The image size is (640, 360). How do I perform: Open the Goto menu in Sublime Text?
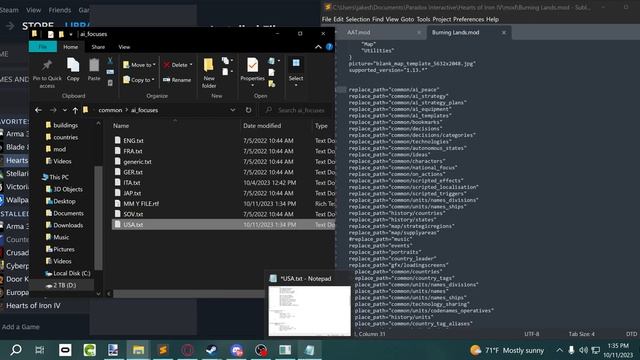click(x=407, y=19)
